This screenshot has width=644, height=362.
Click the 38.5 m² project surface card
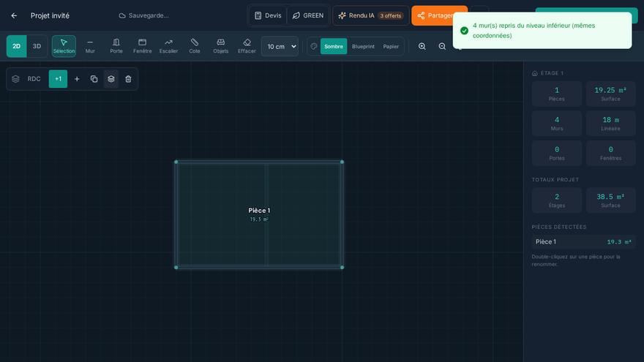pyautogui.click(x=610, y=200)
